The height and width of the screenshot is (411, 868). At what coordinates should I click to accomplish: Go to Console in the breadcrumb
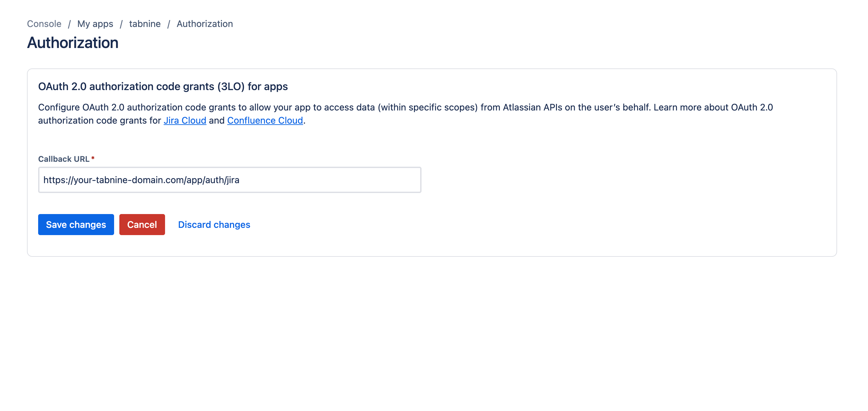(44, 24)
